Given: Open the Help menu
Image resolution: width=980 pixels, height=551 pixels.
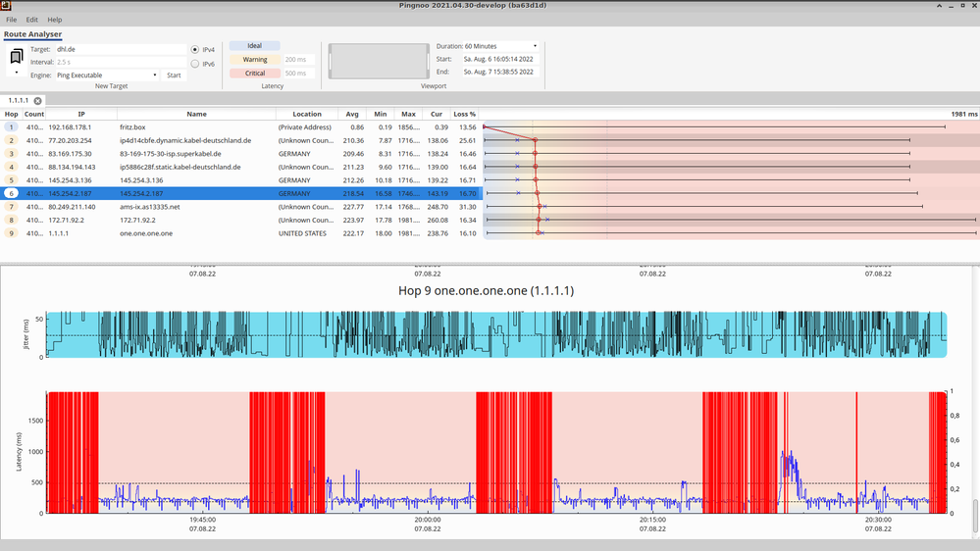Looking at the screenshot, I should (54, 20).
